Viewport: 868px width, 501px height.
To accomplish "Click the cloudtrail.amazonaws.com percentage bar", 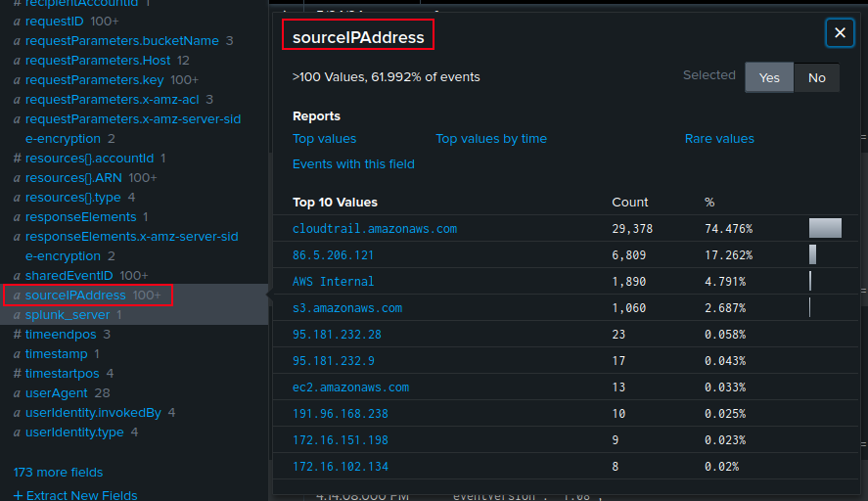I will click(825, 229).
